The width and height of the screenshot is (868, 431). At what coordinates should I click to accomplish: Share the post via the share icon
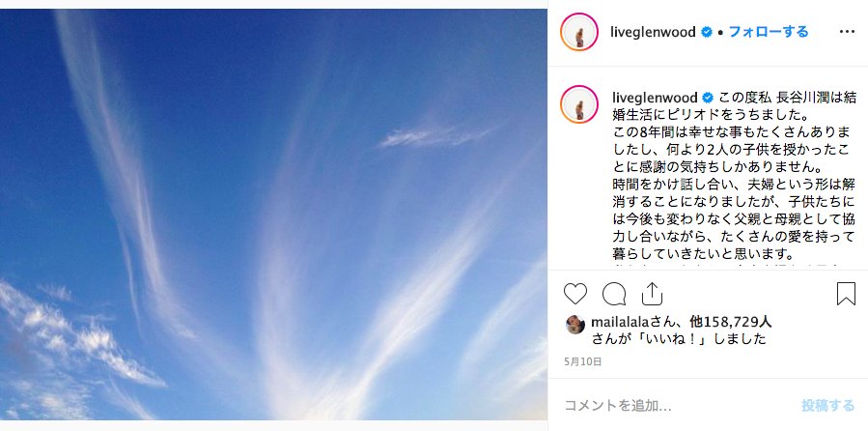click(x=652, y=294)
